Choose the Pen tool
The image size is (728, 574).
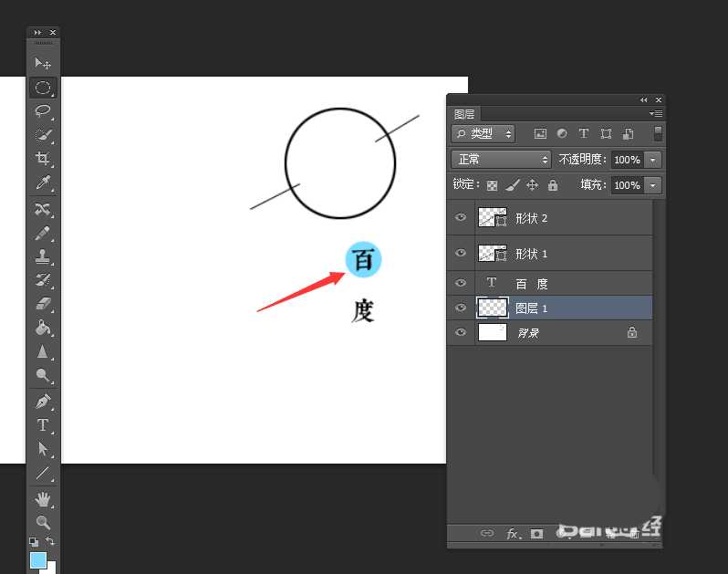pyautogui.click(x=42, y=402)
